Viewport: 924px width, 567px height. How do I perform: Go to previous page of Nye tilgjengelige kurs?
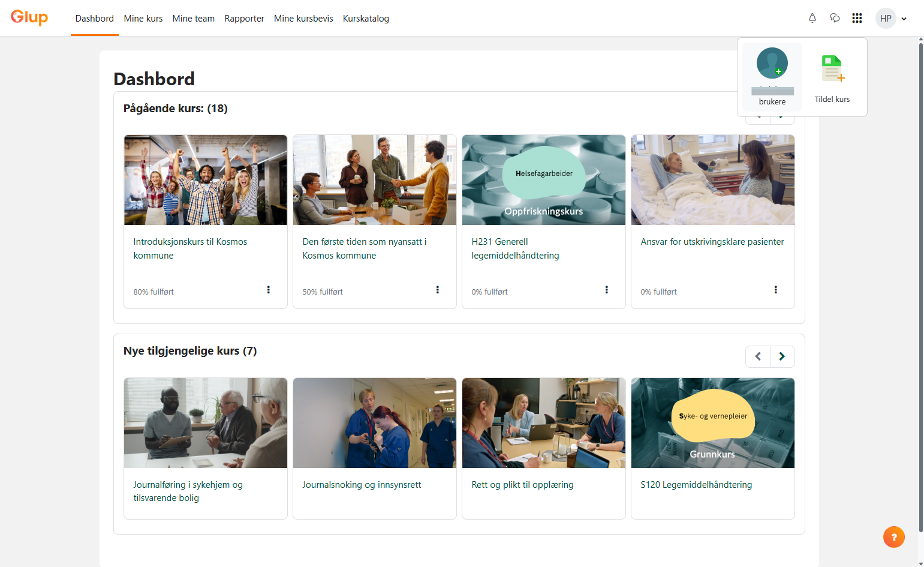pos(758,356)
